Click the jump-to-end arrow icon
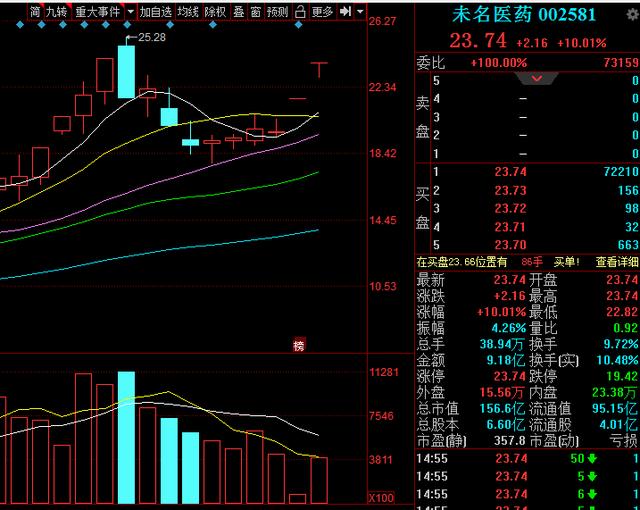Screen dimensions: 640x510 pyautogui.click(x=345, y=11)
